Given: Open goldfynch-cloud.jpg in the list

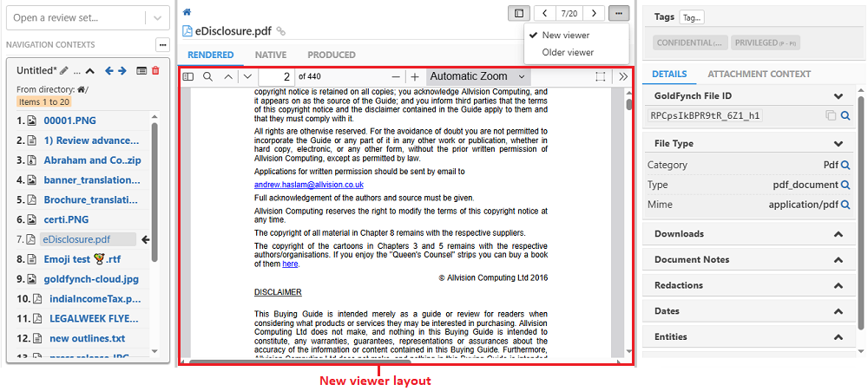Looking at the screenshot, I should pos(91,279).
